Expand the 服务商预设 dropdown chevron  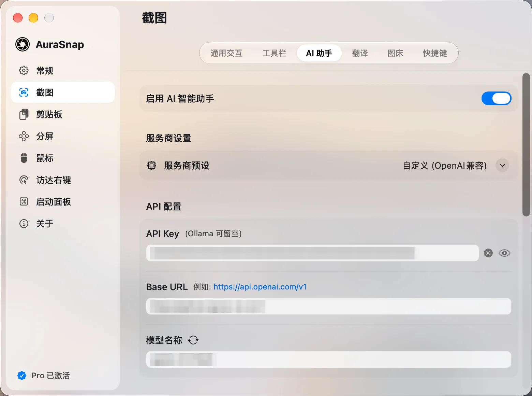[502, 166]
